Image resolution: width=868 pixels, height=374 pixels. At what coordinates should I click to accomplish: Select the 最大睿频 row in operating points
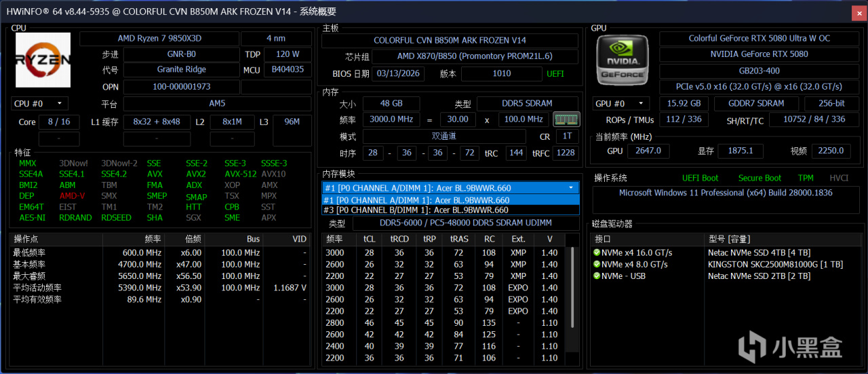tap(161, 276)
